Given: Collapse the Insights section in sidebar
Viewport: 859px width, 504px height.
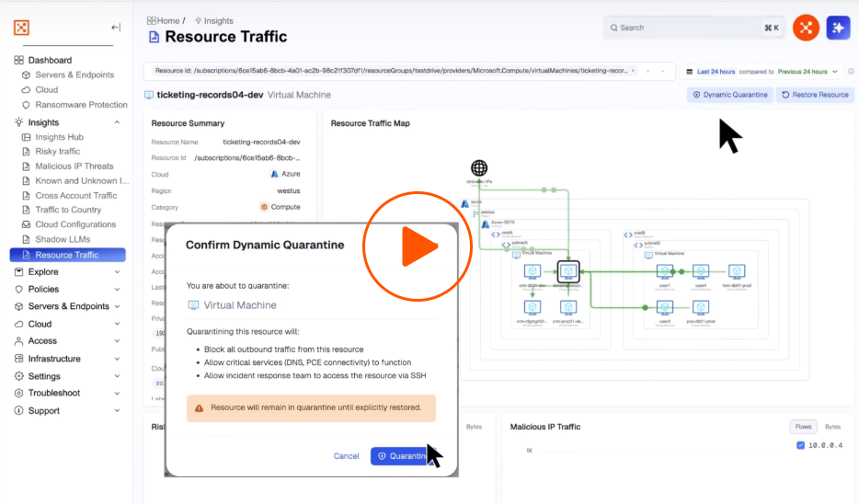Looking at the screenshot, I should click(x=117, y=122).
